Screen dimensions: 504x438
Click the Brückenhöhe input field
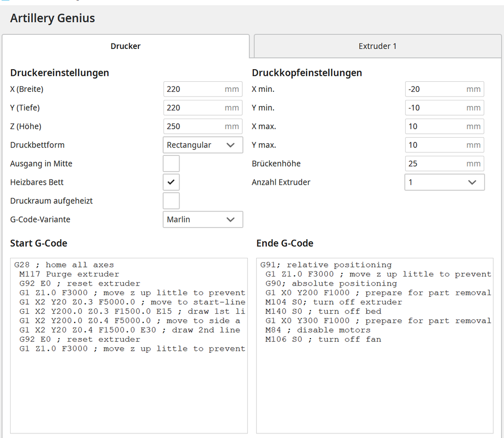click(444, 163)
